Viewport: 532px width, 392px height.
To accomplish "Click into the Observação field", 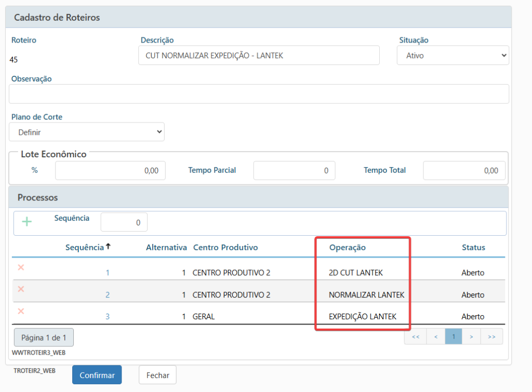I will point(259,94).
